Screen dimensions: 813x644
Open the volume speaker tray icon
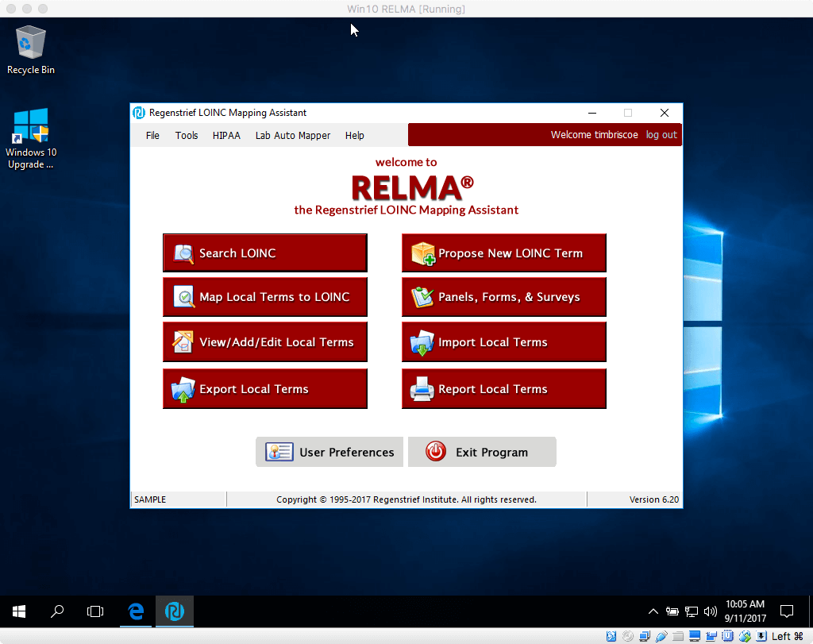pos(711,612)
